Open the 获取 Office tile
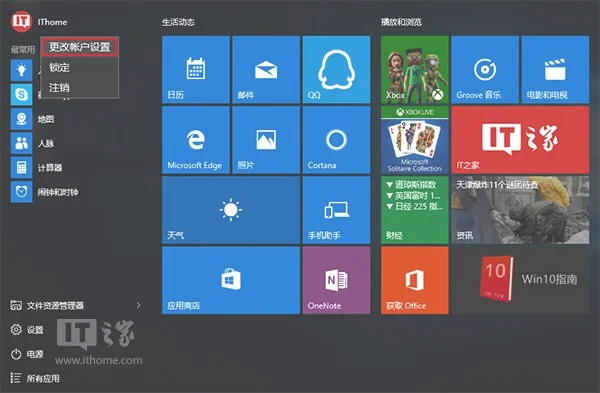This screenshot has width=600, height=393. [x=415, y=280]
